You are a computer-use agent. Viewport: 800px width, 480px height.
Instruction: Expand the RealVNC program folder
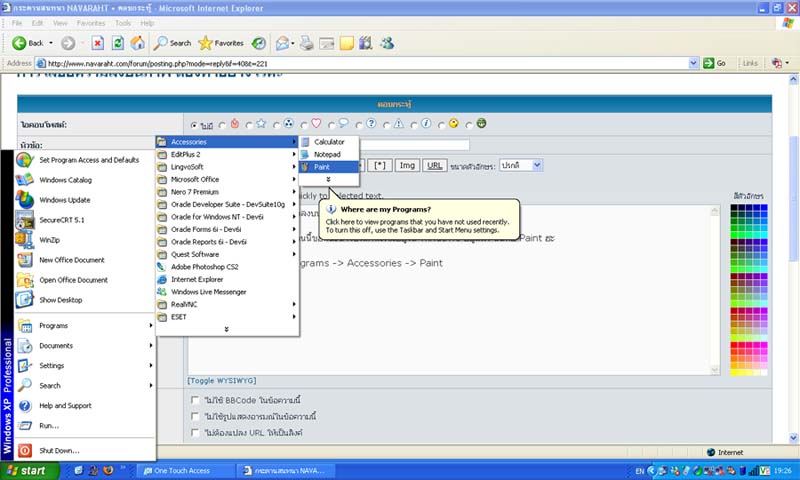point(227,305)
